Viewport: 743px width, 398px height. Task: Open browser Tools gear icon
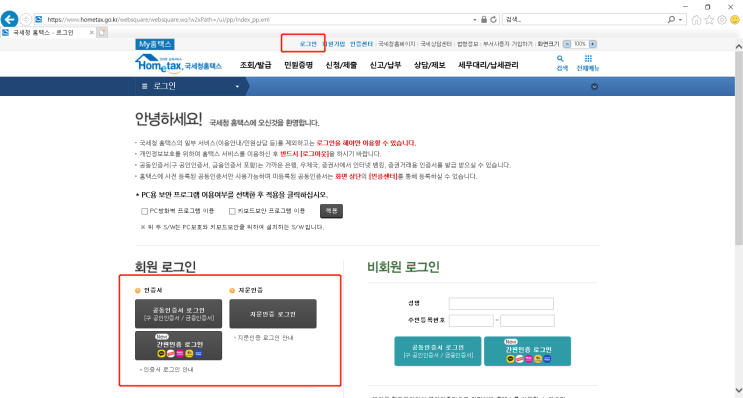pyautogui.click(x=722, y=19)
